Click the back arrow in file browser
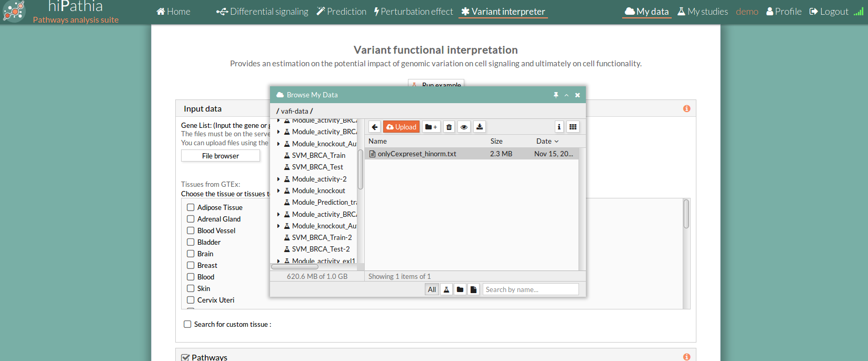 tap(374, 127)
